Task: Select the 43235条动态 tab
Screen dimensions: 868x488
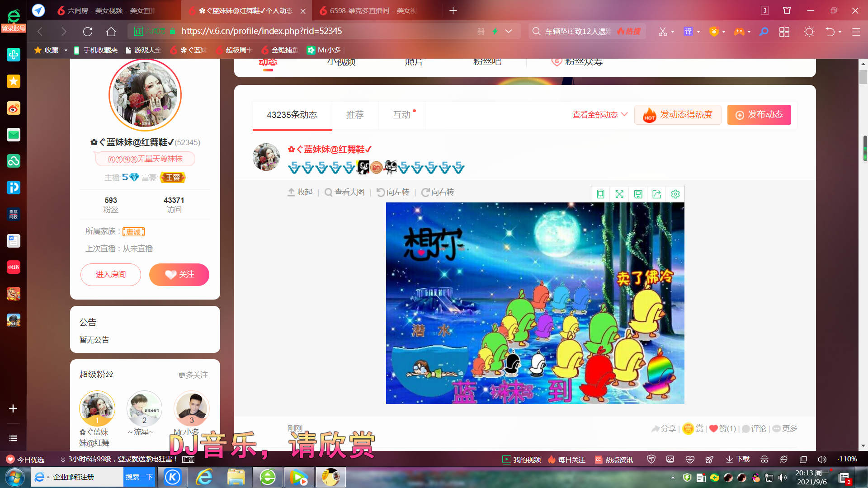Action: pos(292,115)
